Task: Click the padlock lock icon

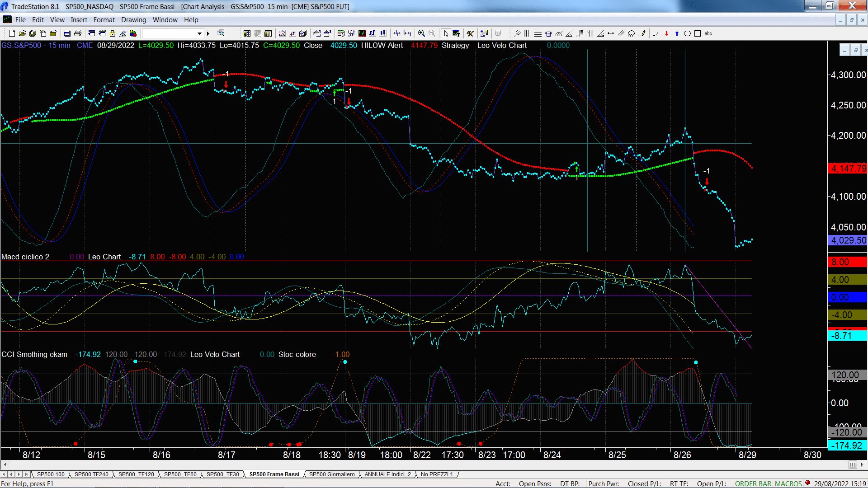Action: [113, 33]
